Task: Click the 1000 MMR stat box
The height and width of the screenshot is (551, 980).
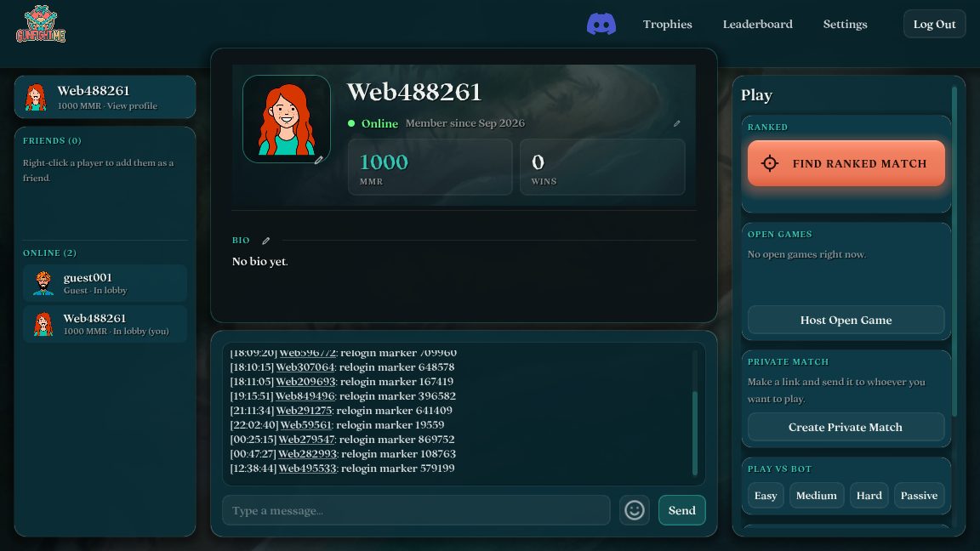Action: pyautogui.click(x=430, y=168)
